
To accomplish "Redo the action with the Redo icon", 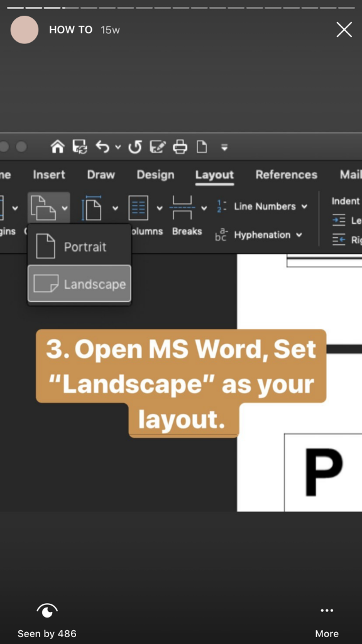I will (x=134, y=147).
